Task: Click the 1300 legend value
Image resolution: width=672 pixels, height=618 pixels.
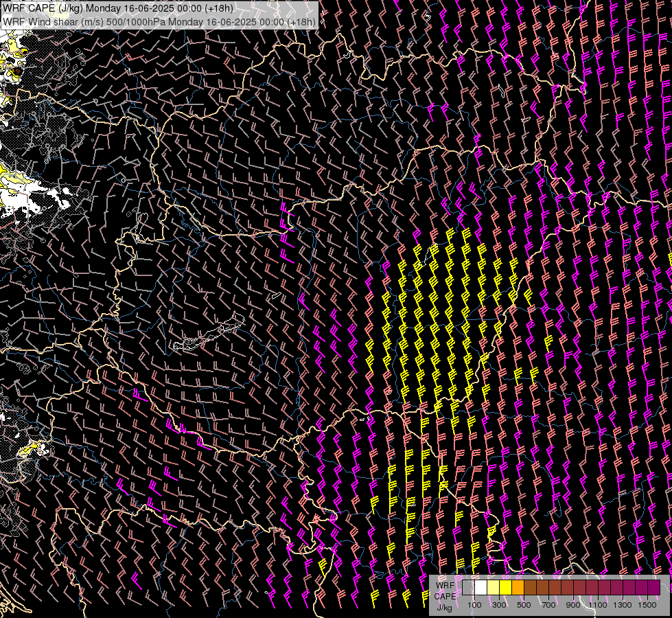Action: coord(623,605)
